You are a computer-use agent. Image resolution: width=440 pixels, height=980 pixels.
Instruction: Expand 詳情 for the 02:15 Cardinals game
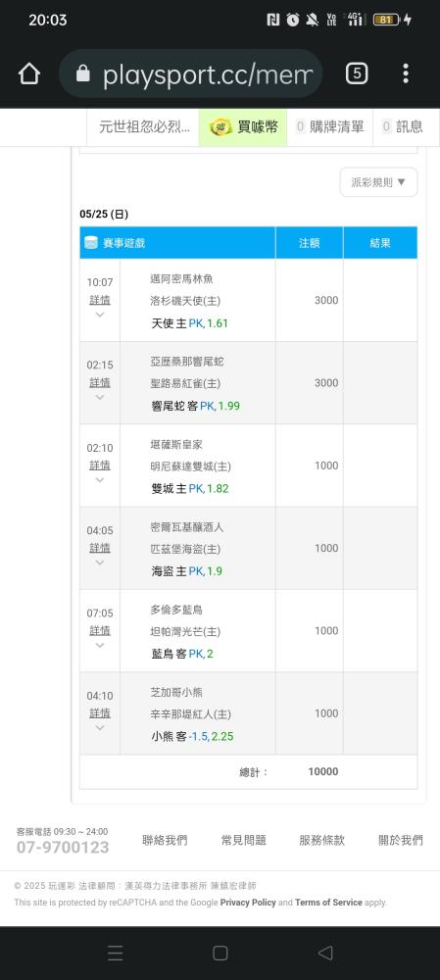(99, 382)
